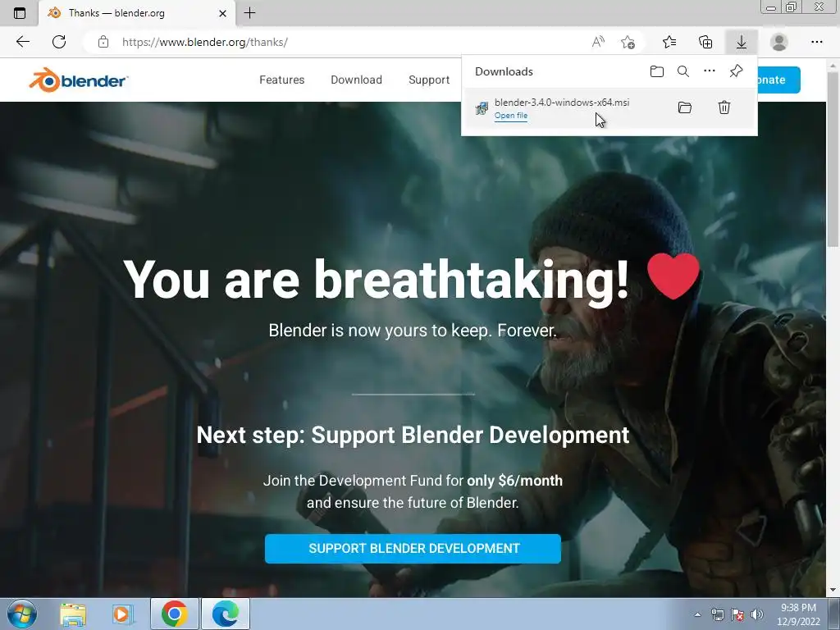Open the Support menu item
Viewport: 840px width, 630px height.
(x=429, y=80)
